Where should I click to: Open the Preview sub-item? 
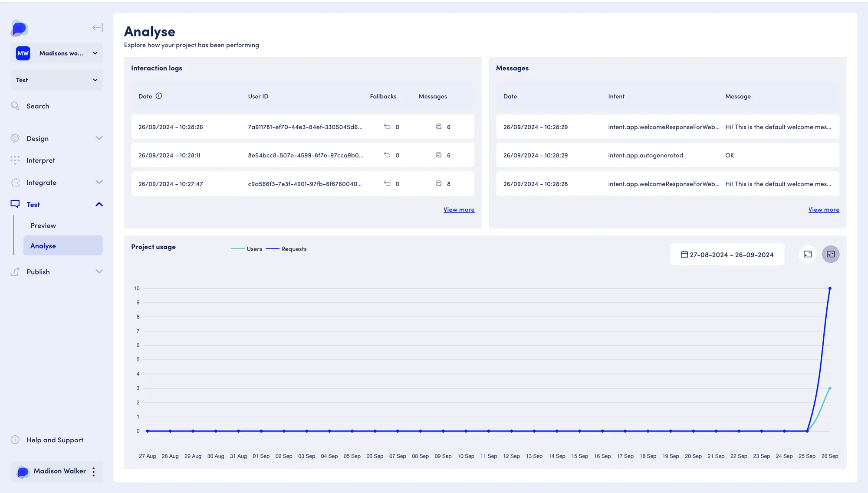(43, 225)
